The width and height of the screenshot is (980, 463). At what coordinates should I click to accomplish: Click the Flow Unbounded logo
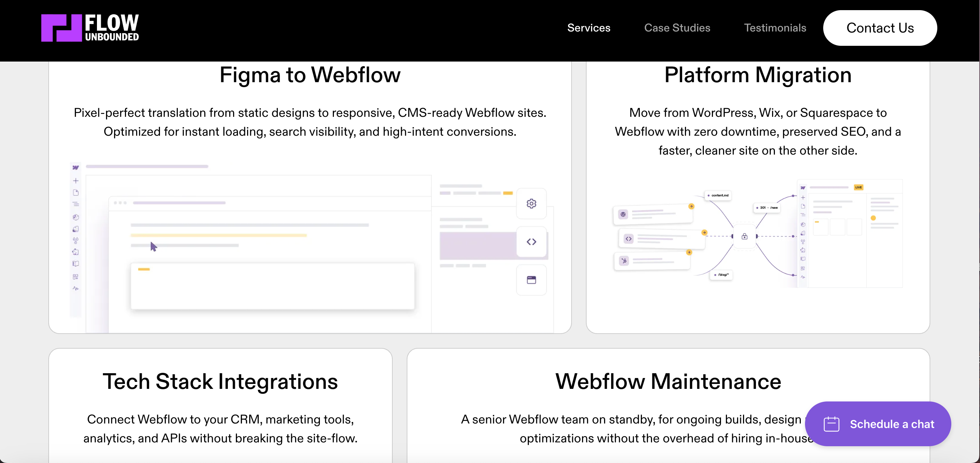pos(90,28)
